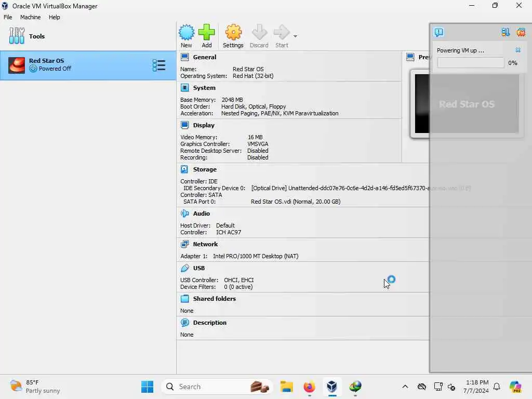Open the System settings header link

(204, 88)
